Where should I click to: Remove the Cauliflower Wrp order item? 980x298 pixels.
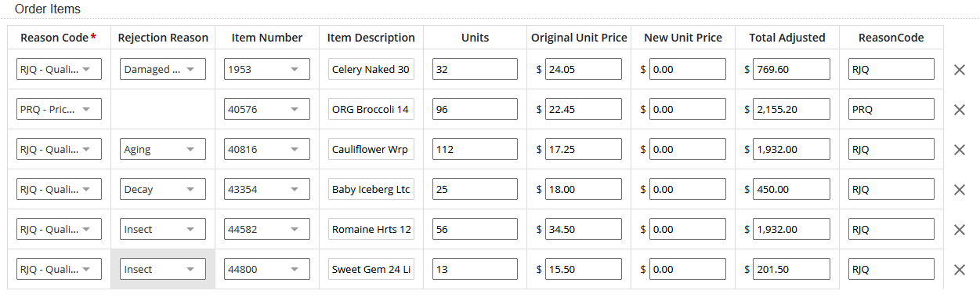point(959,150)
